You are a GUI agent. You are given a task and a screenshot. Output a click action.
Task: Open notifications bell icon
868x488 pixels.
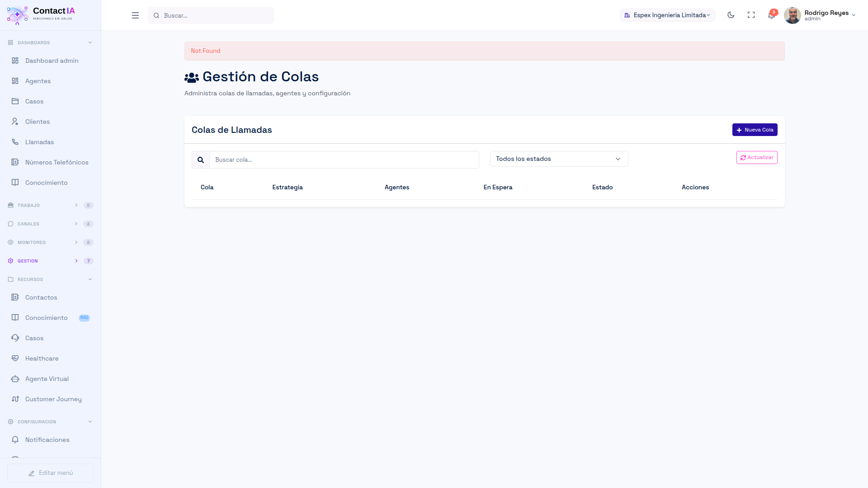(x=771, y=15)
